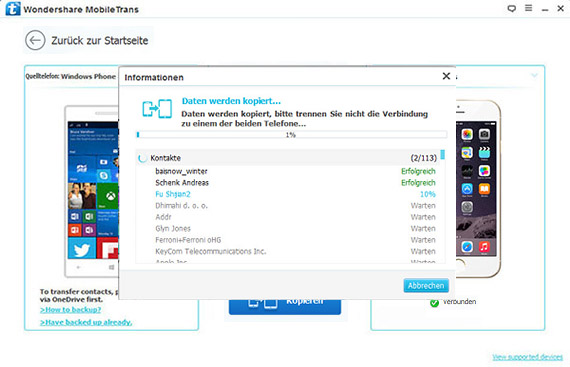Viewport: 570px width, 367px height.
Task: Open the How to backup? link
Action: pos(71,310)
